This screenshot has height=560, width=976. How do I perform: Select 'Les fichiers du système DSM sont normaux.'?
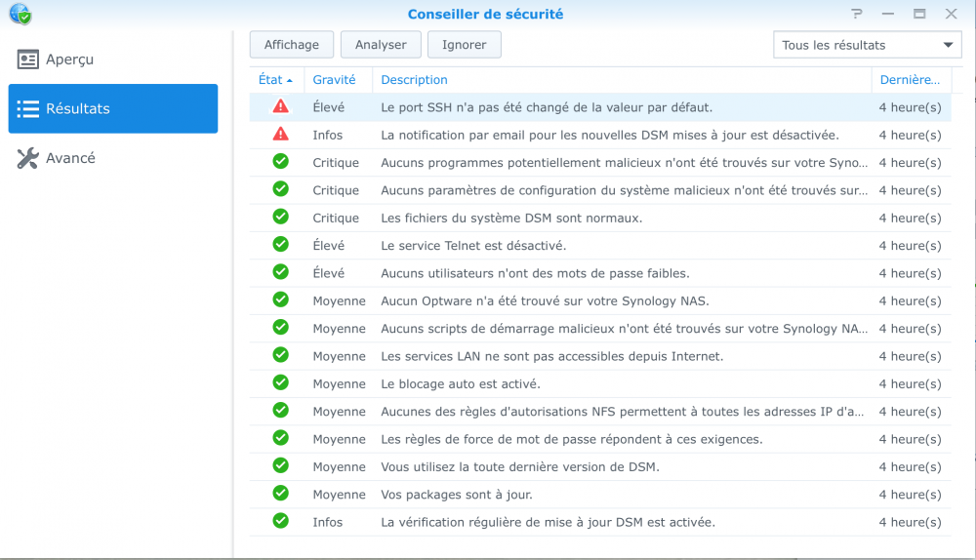pos(511,218)
